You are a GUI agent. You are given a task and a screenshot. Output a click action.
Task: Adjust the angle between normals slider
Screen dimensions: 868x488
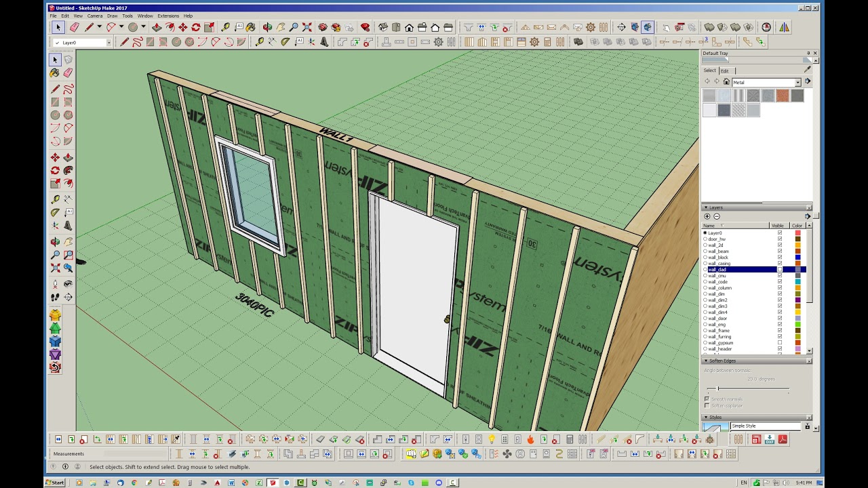click(x=717, y=389)
